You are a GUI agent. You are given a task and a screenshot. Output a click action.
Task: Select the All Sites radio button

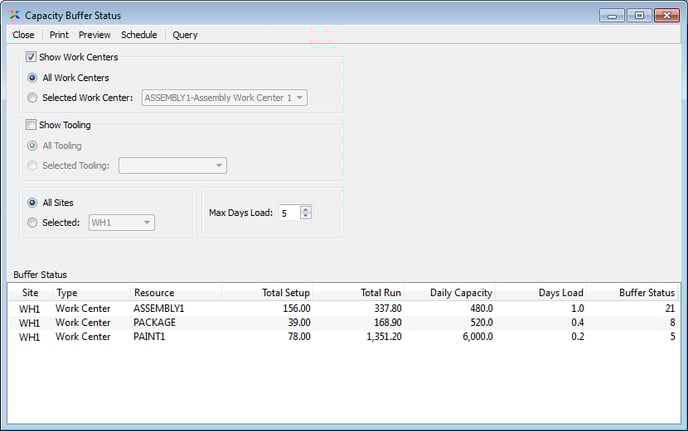point(34,202)
